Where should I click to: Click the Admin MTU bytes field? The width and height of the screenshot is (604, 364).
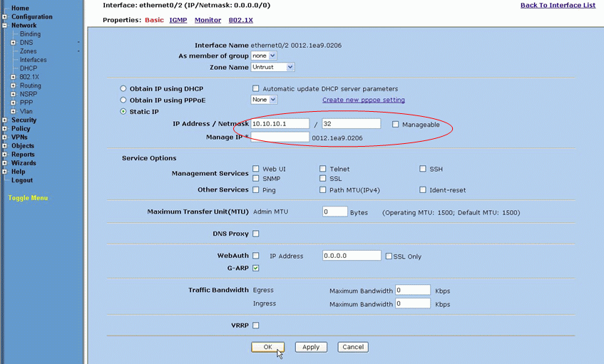(335, 212)
